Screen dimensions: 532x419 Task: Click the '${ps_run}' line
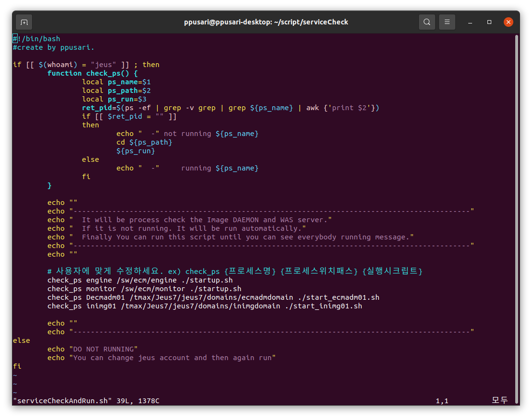click(x=136, y=151)
